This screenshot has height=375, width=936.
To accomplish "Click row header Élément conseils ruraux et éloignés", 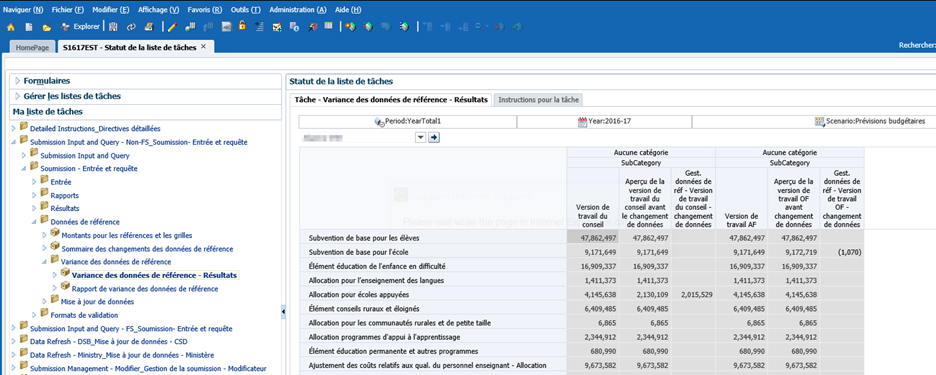I will 433,309.
